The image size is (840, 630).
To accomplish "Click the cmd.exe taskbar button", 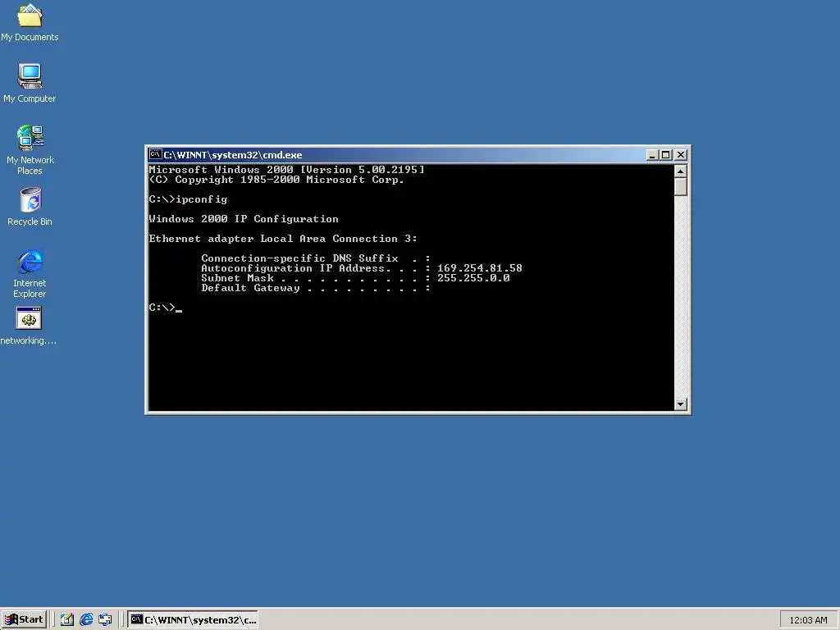I will pyautogui.click(x=193, y=620).
